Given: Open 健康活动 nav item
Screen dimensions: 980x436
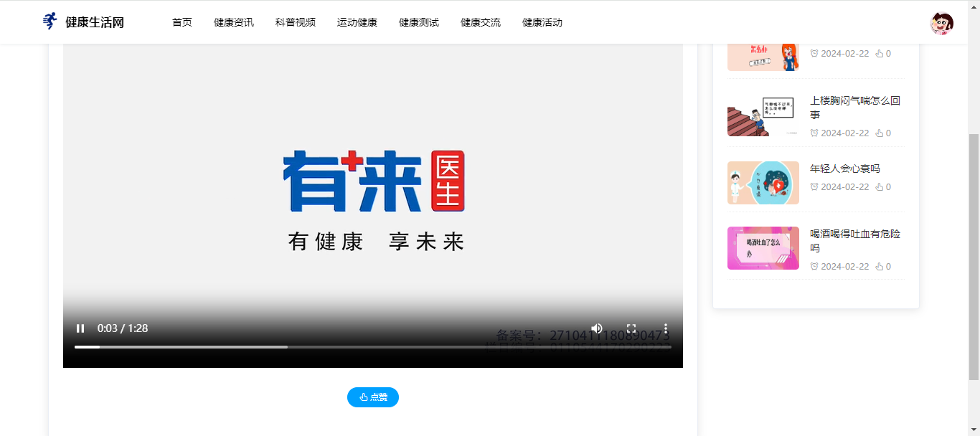Looking at the screenshot, I should click(542, 22).
